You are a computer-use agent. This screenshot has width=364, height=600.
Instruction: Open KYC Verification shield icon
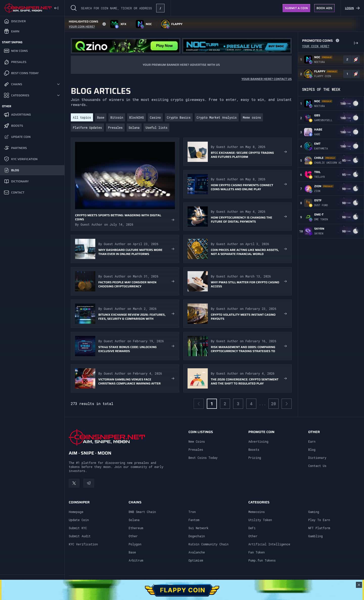pyautogui.click(x=7, y=159)
